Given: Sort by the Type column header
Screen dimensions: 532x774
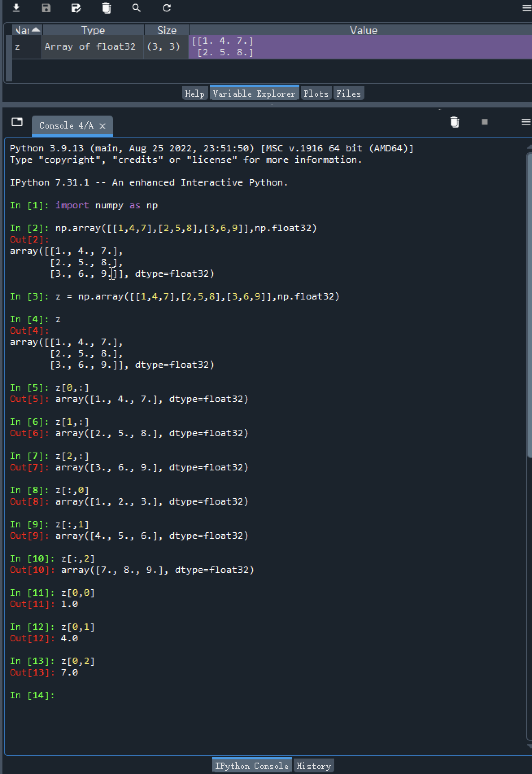Looking at the screenshot, I should click(93, 30).
